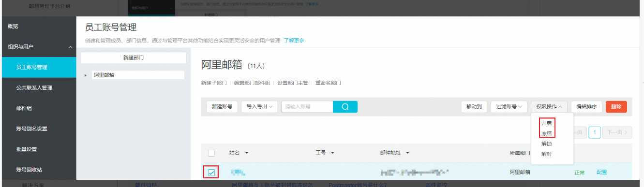Click the 编辑部门邮件组 link
Screen dimensions: 644x187
[x=252, y=83]
